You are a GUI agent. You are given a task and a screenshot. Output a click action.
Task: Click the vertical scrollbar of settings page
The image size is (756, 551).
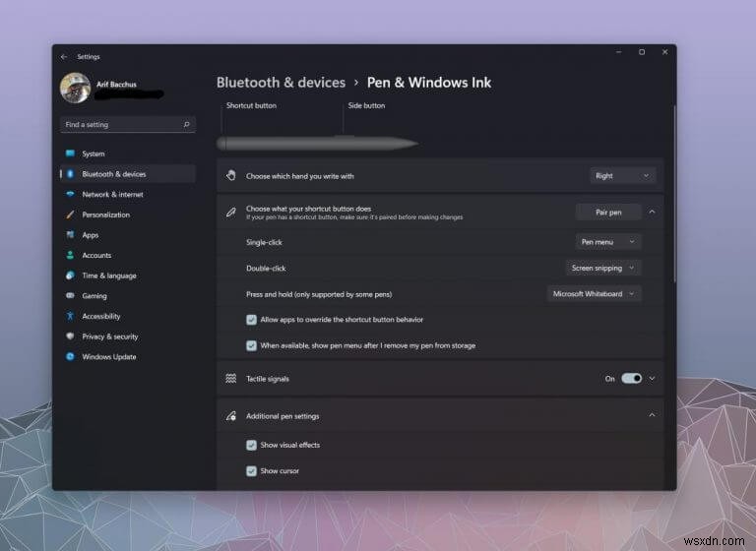(674, 194)
